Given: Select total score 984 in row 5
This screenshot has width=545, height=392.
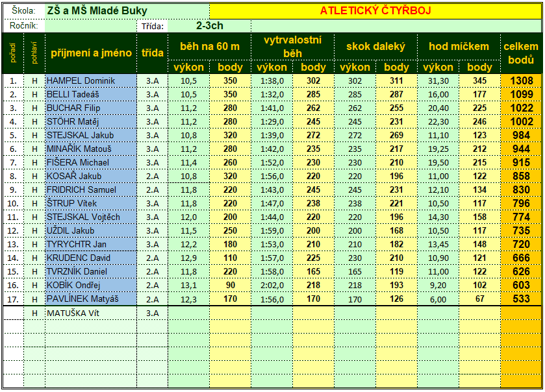Looking at the screenshot, I should tap(521, 136).
